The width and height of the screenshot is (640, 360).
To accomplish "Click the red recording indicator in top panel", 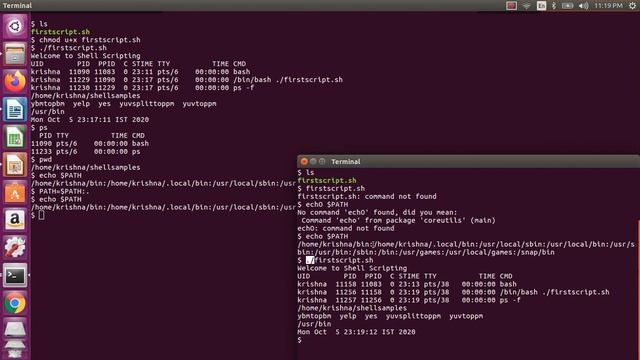I will (x=511, y=6).
